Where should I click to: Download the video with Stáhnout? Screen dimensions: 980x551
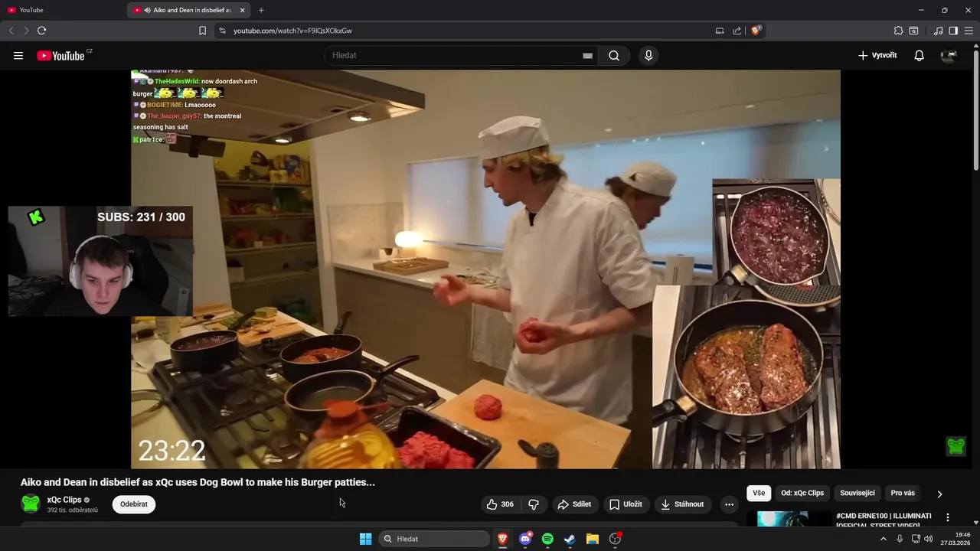click(682, 504)
